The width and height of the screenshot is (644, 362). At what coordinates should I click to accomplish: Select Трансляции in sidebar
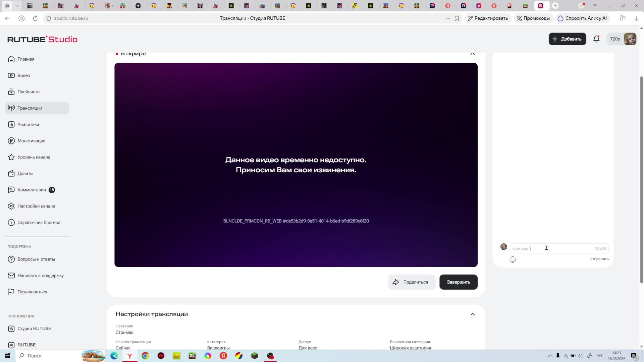point(37,108)
